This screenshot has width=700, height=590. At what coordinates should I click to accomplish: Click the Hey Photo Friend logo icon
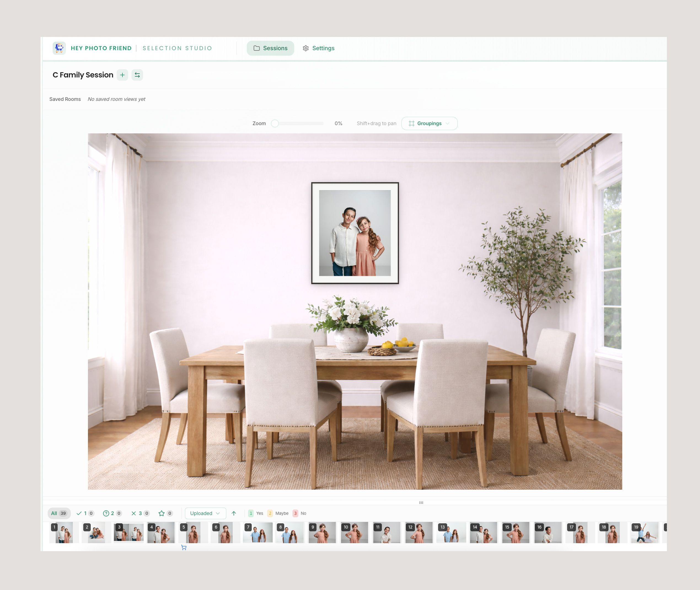pos(59,48)
